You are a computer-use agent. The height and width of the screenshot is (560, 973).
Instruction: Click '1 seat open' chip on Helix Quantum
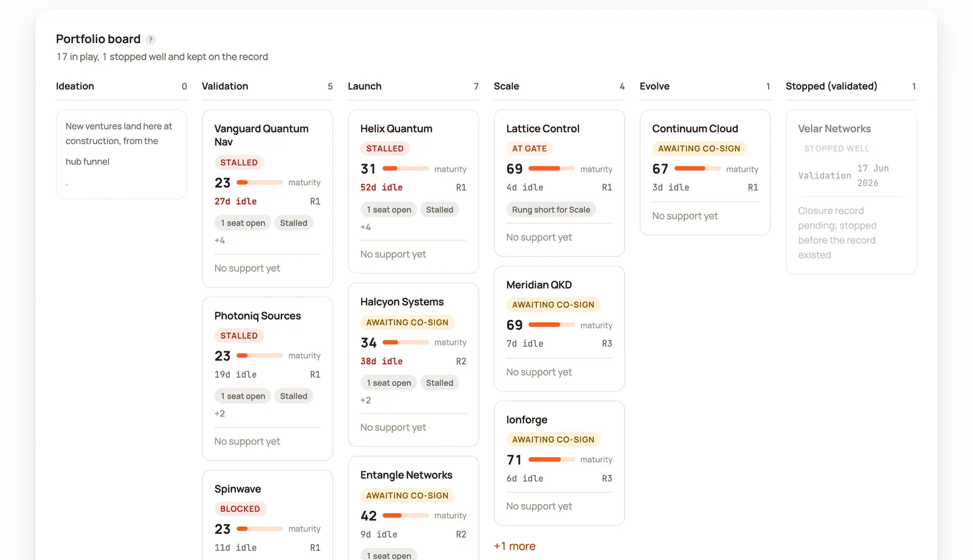tap(389, 210)
